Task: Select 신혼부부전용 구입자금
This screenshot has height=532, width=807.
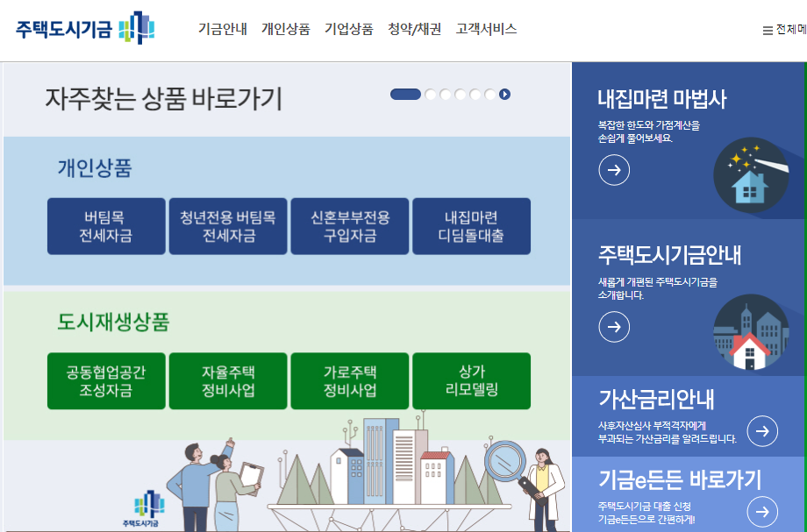Action: (350, 226)
